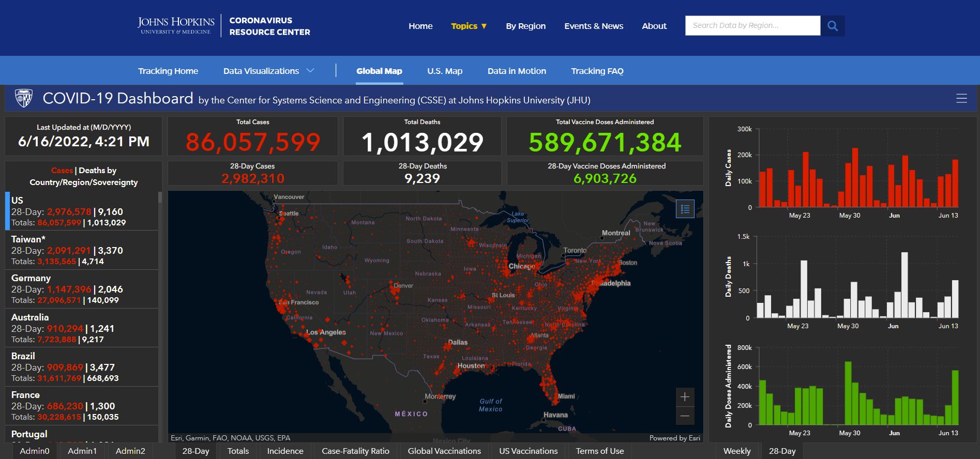980x459 pixels.
Task: Select Australia in the country list
Action: [82, 328]
